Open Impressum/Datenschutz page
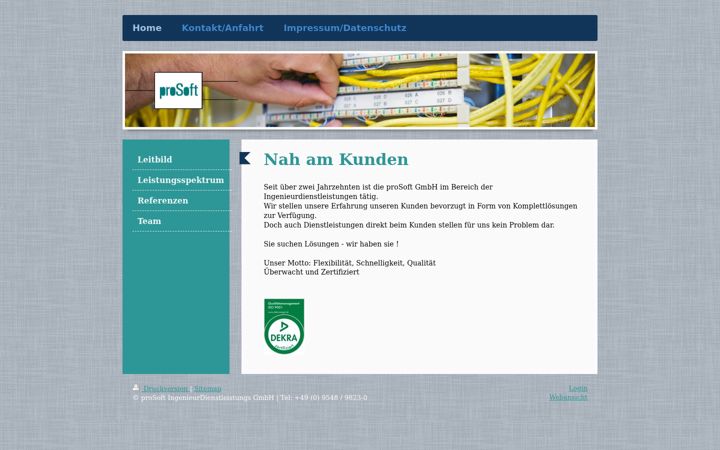The width and height of the screenshot is (720, 450). click(x=345, y=28)
